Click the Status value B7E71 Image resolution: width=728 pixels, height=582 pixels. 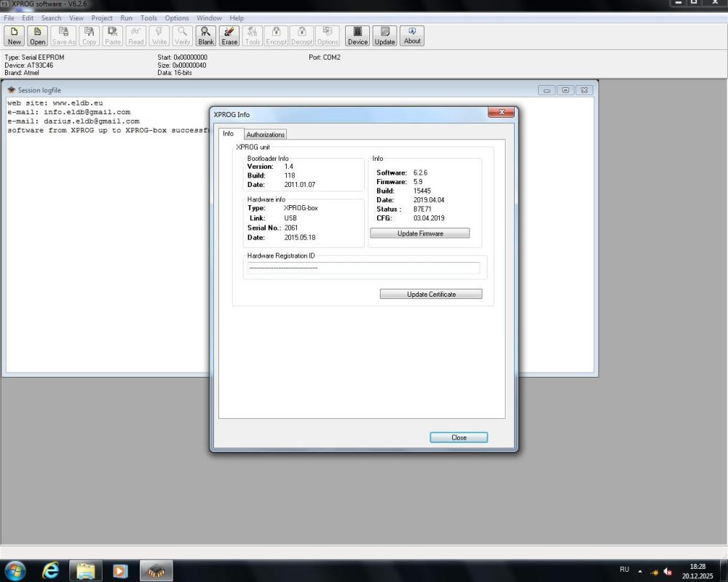[x=422, y=209]
